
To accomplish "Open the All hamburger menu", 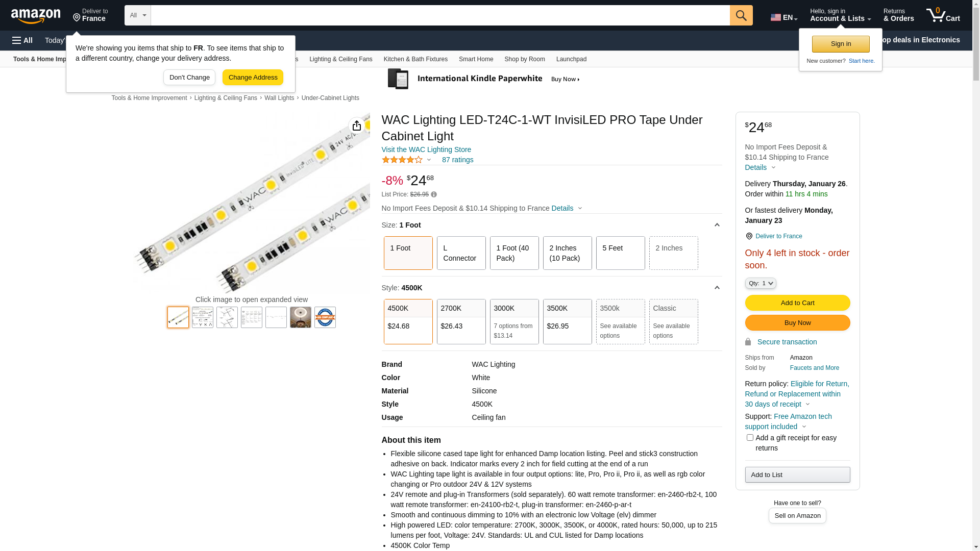I will pyautogui.click(x=22, y=40).
